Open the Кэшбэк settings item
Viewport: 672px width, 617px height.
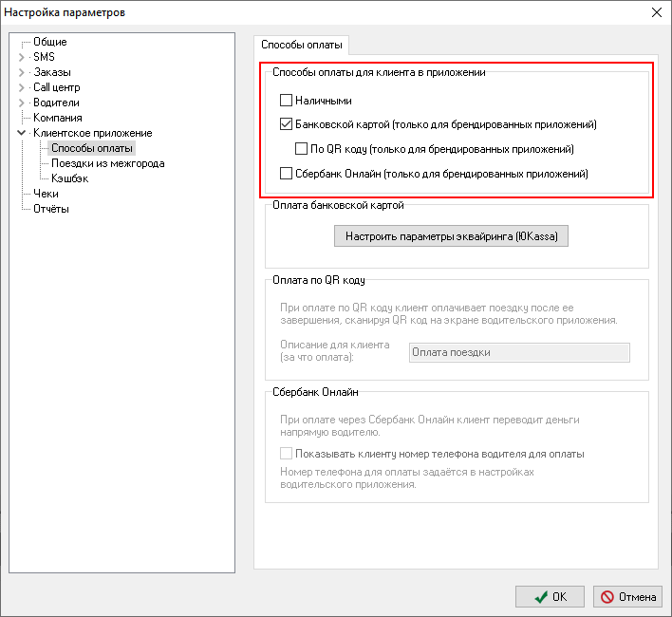tap(69, 178)
